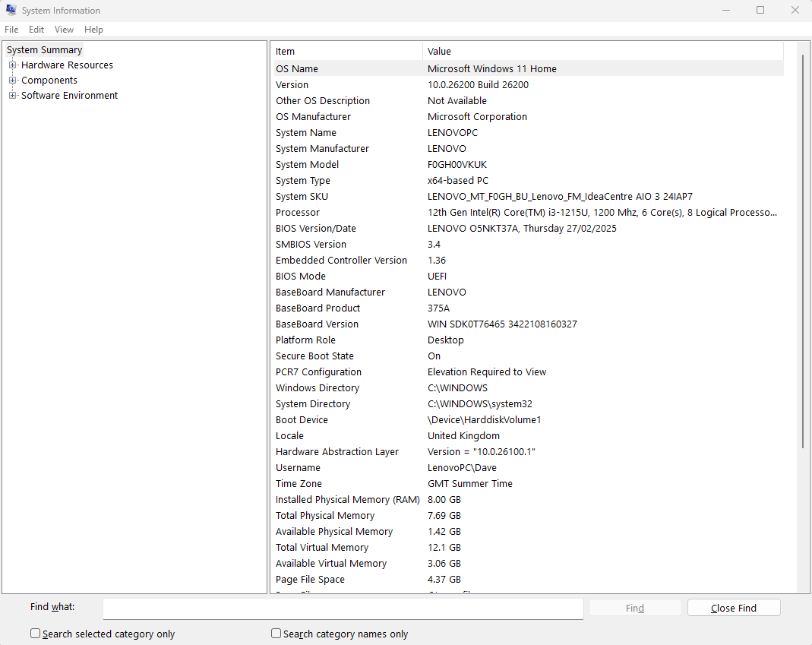
Task: Click the System Information app icon in title bar
Action: pos(11,10)
